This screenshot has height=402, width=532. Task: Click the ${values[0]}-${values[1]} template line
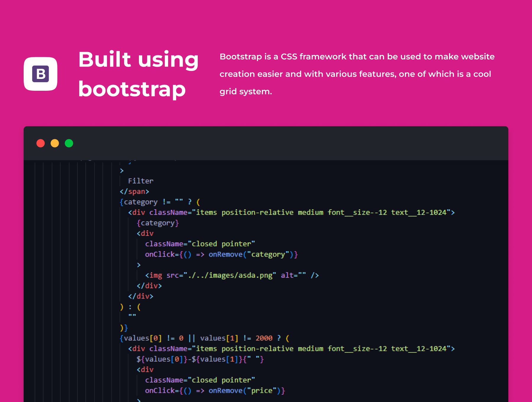200,359
